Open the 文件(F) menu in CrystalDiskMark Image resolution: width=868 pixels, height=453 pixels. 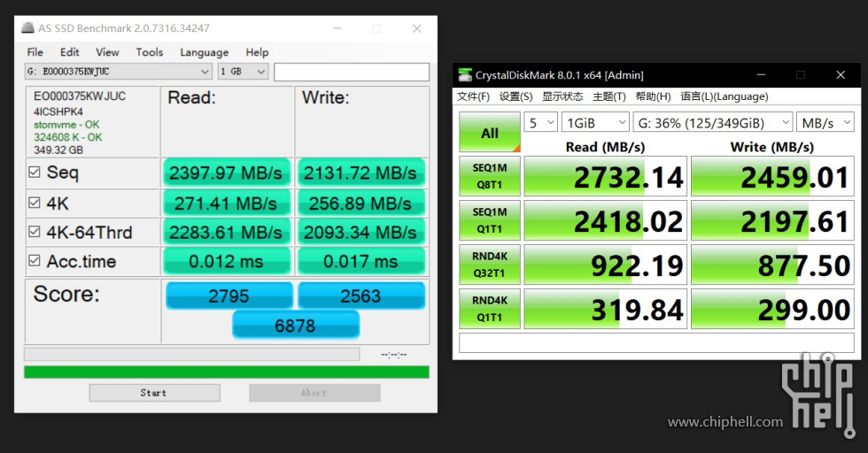473,96
